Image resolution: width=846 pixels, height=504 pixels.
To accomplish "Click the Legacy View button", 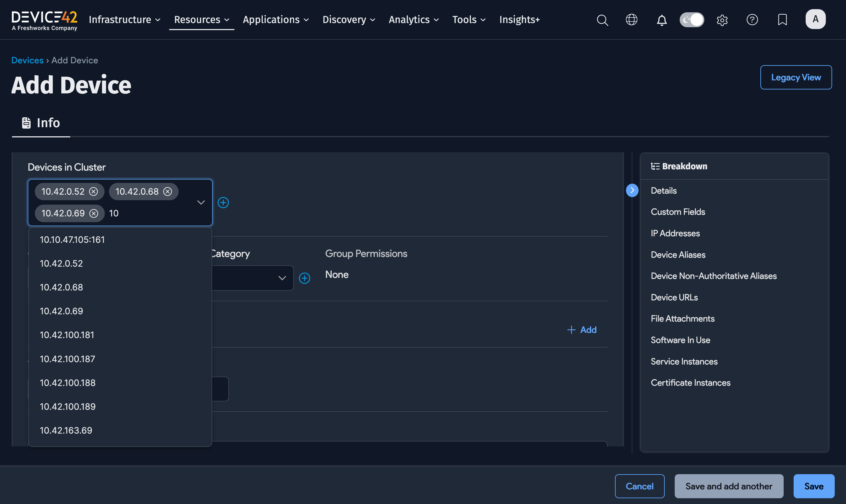I will click(x=796, y=77).
